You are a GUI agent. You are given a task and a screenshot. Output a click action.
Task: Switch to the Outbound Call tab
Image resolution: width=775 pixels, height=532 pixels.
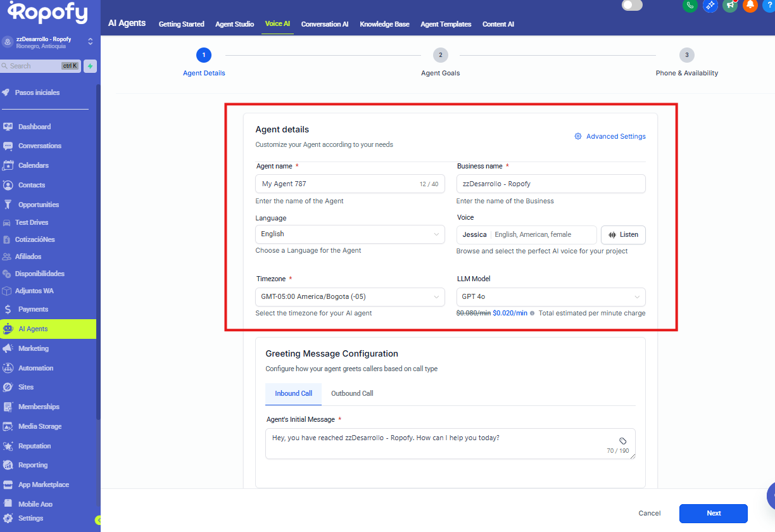[352, 393]
